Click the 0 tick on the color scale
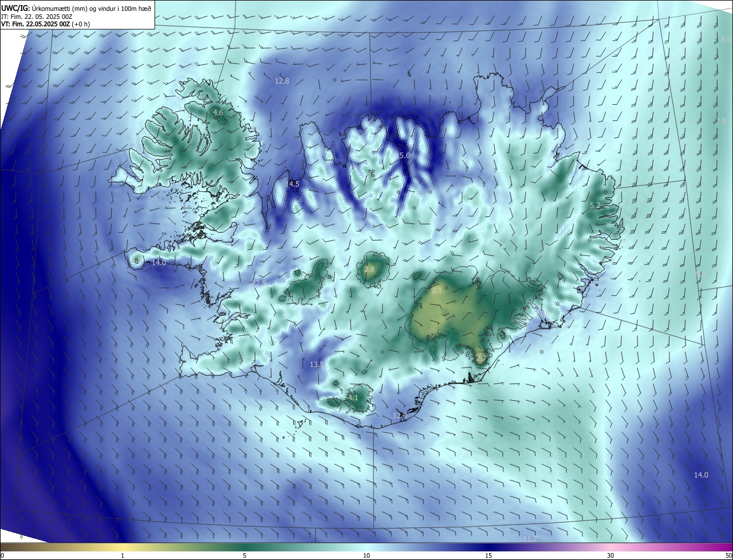This screenshot has width=733, height=560. 2,555
